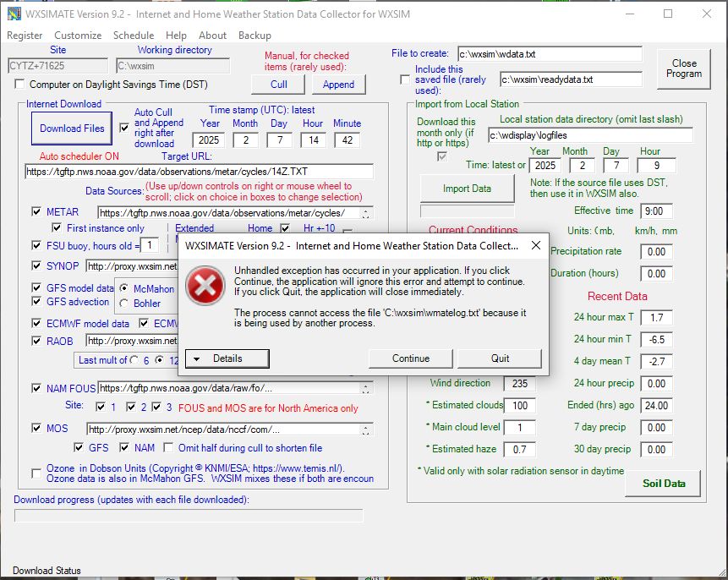This screenshot has width=728, height=580.
Task: Click the Download progress bar
Action: point(189,516)
